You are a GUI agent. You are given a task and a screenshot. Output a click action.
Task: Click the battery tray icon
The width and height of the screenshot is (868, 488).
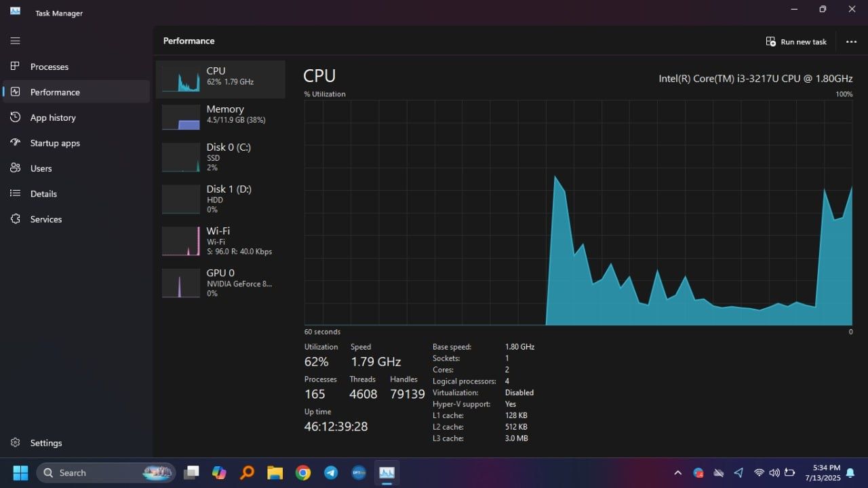(x=789, y=473)
